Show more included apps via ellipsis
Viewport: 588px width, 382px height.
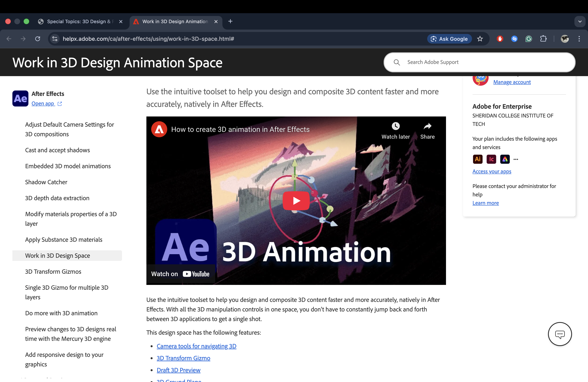(516, 159)
